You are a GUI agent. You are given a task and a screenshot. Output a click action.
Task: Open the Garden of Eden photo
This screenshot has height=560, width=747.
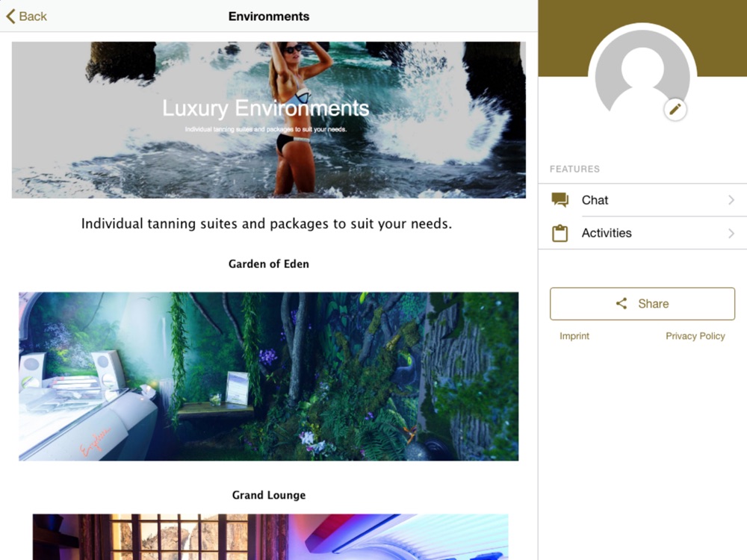[x=269, y=376]
